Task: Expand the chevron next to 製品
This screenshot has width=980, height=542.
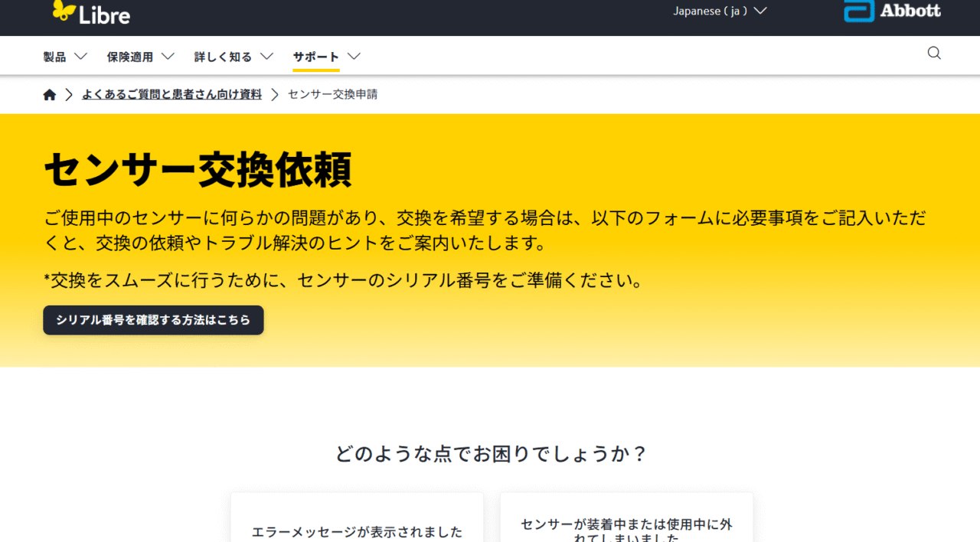Action: (x=80, y=57)
